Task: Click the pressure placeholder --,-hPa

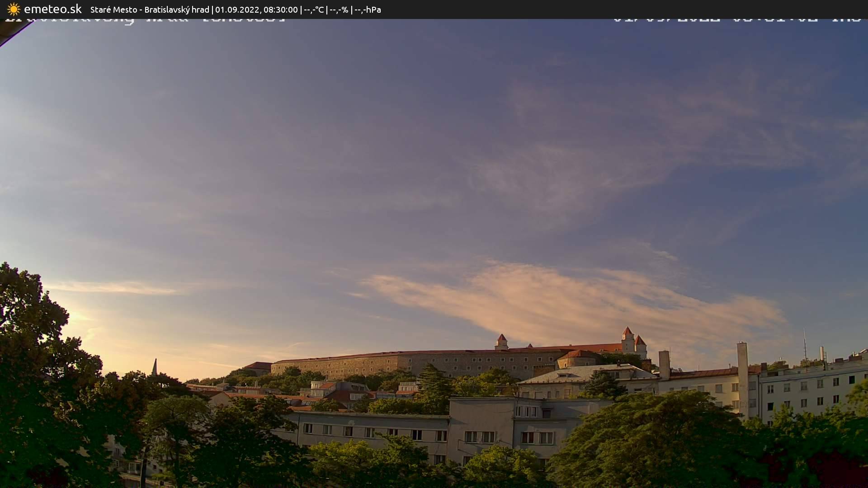Action: [368, 9]
